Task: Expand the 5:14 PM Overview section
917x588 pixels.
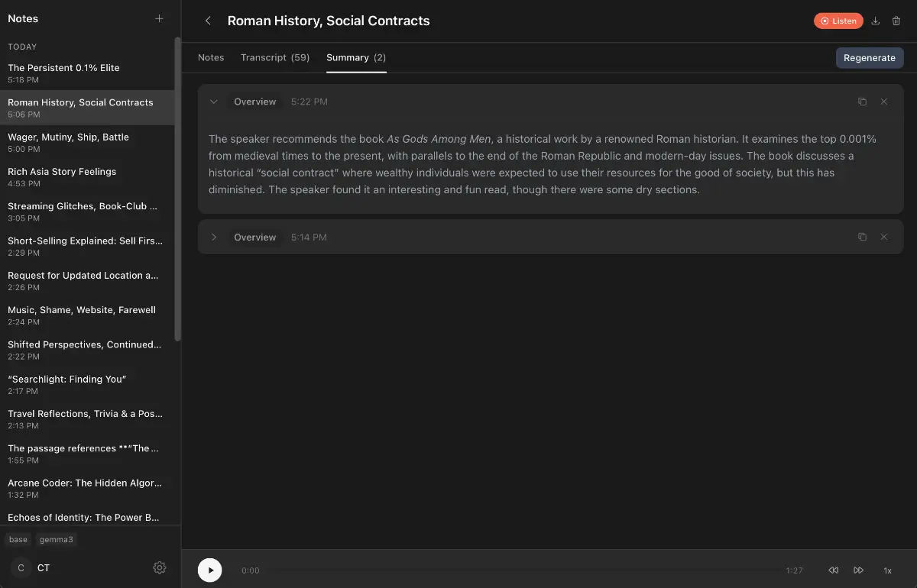Action: coord(214,237)
